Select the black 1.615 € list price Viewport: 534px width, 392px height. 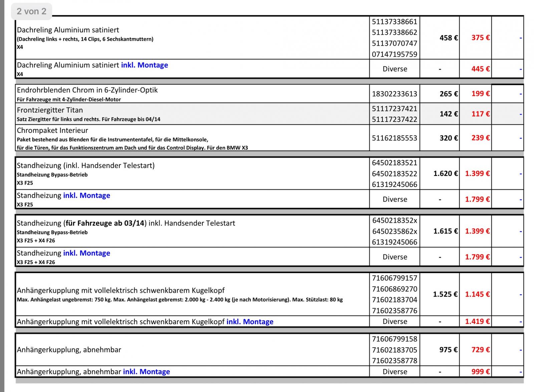click(445, 231)
